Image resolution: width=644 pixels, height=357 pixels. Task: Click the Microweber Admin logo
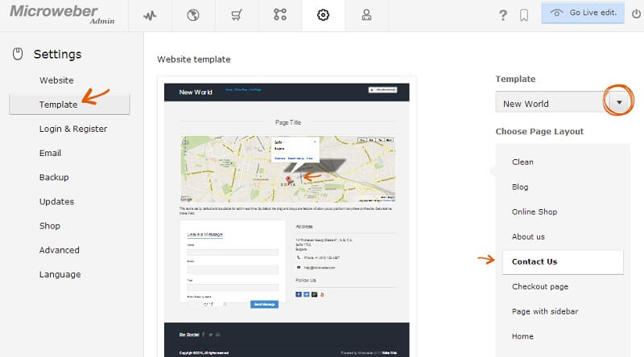53,15
